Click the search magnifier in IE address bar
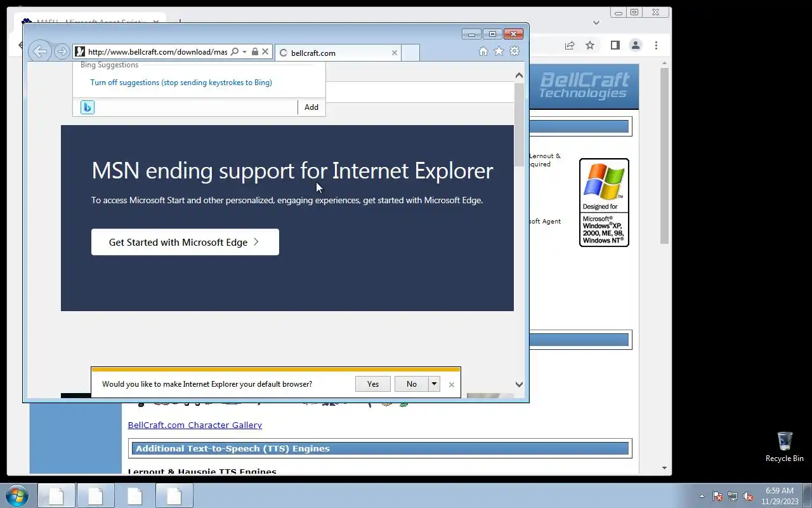 point(235,52)
